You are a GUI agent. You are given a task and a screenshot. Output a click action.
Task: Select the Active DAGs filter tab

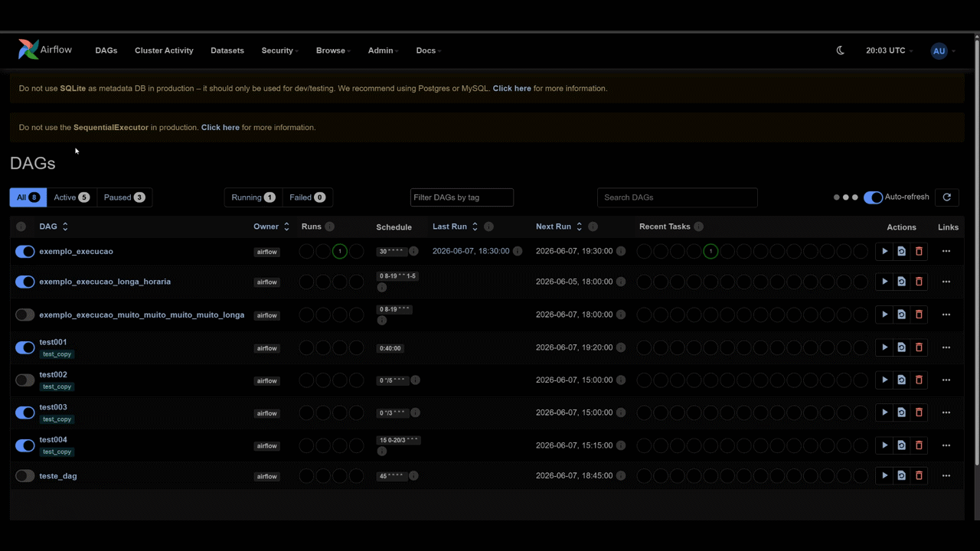tap(72, 197)
